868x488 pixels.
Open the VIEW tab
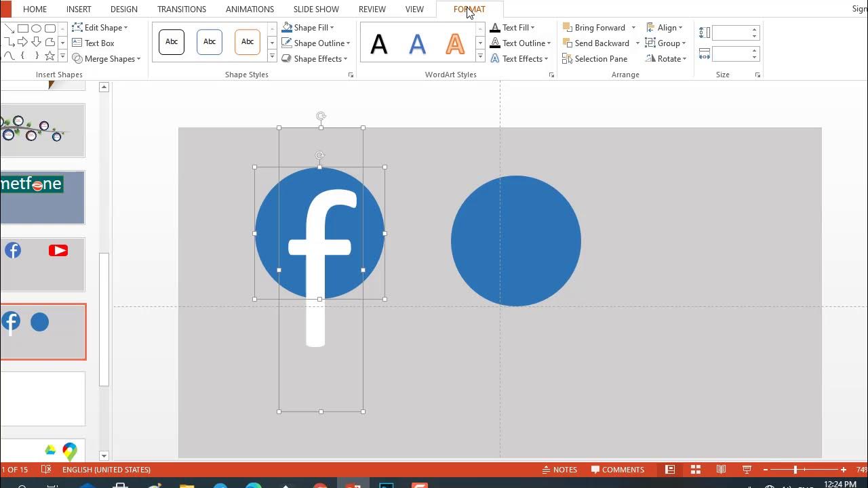pyautogui.click(x=414, y=9)
